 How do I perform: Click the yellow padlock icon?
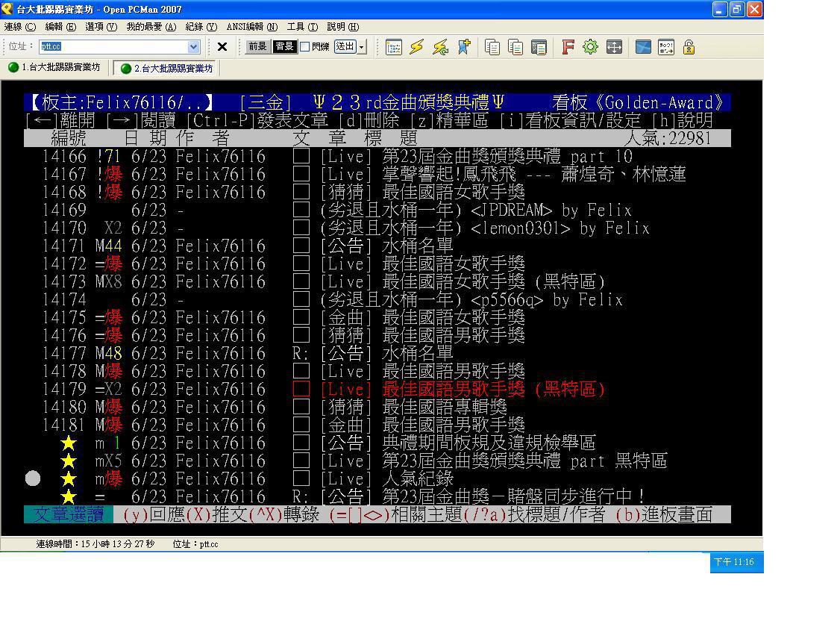(x=689, y=47)
